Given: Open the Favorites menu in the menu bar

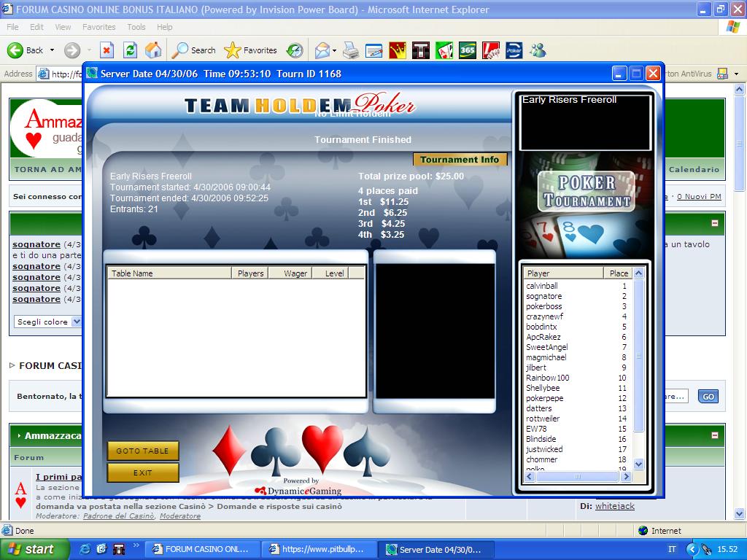Looking at the screenshot, I should 98,27.
